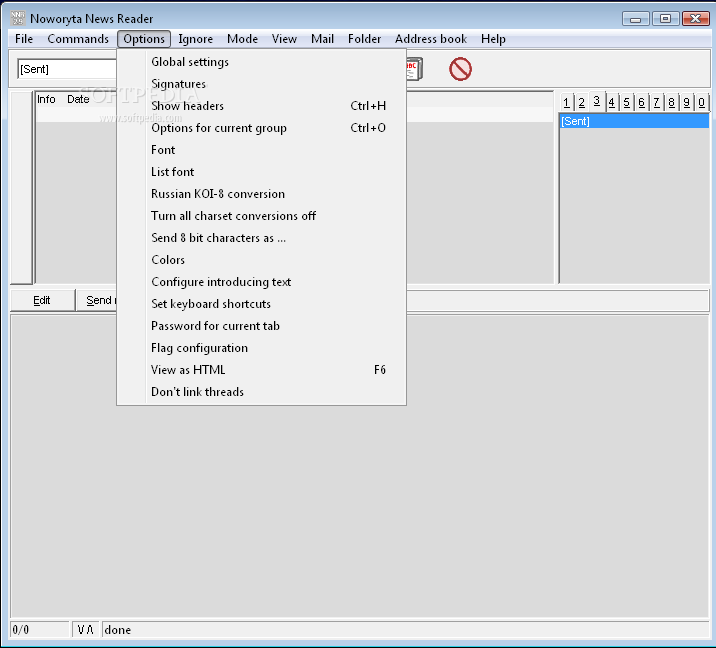Select the [Sent] group in the list

[x=634, y=121]
